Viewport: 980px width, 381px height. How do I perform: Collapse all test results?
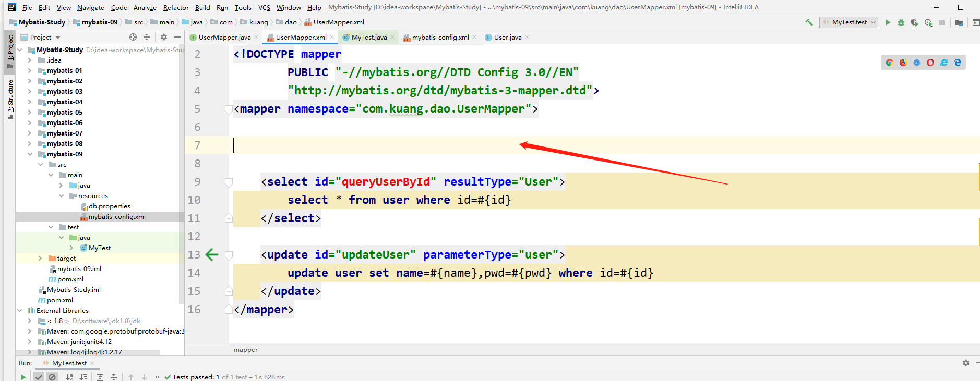click(x=114, y=377)
